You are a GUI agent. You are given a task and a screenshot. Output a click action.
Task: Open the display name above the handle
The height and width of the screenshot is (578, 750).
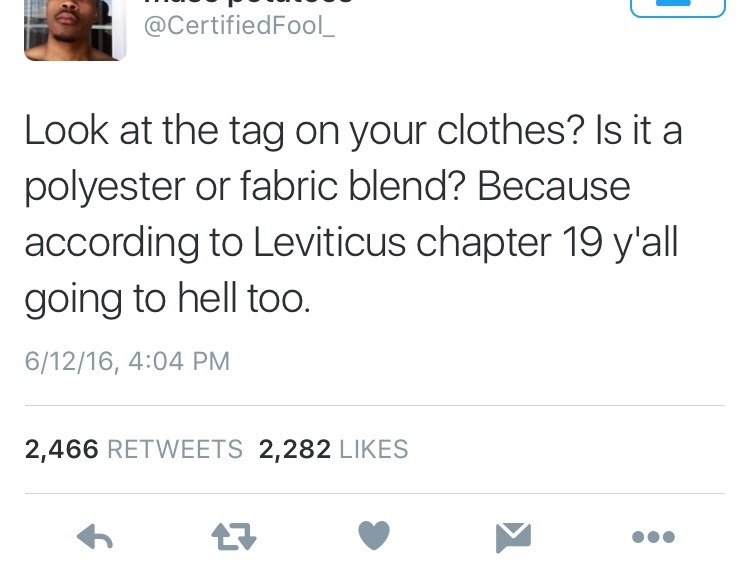tap(249, 2)
